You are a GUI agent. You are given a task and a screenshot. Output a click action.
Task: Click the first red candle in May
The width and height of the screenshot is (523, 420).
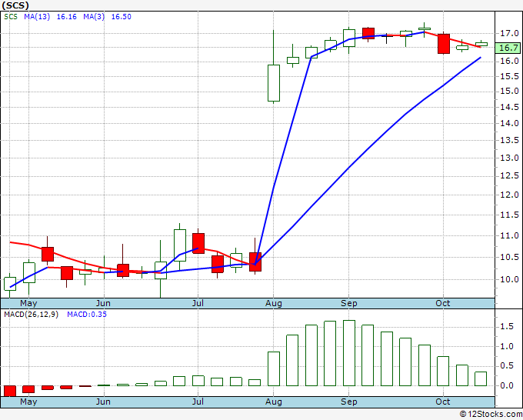pyautogui.click(x=48, y=254)
